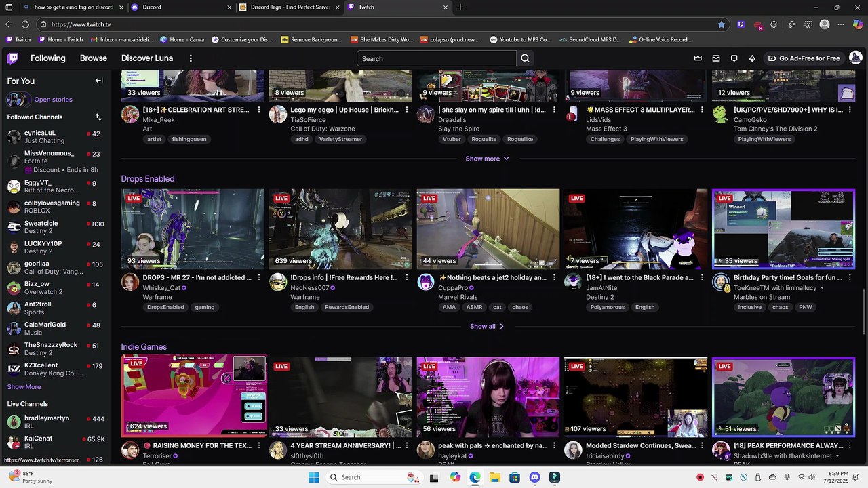Open NeoNess007 Warframe stream thumbnail

point(340,229)
